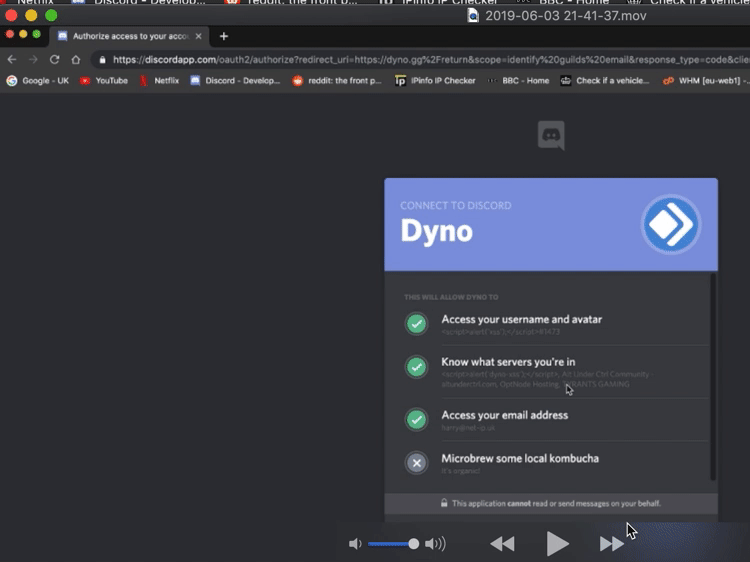This screenshot has width=750, height=562.
Task: Play the 2019-06-03 recording
Action: (557, 544)
